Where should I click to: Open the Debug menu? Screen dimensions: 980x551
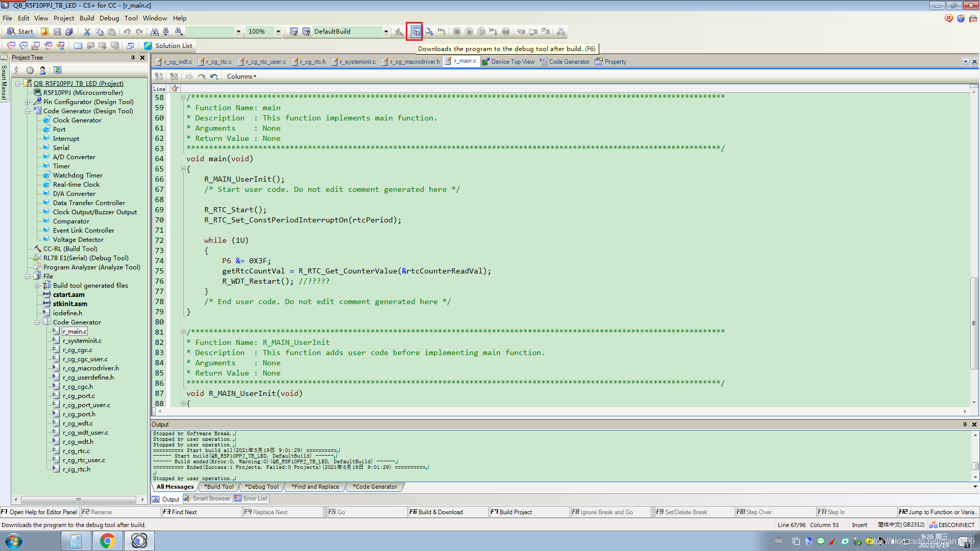(109, 18)
